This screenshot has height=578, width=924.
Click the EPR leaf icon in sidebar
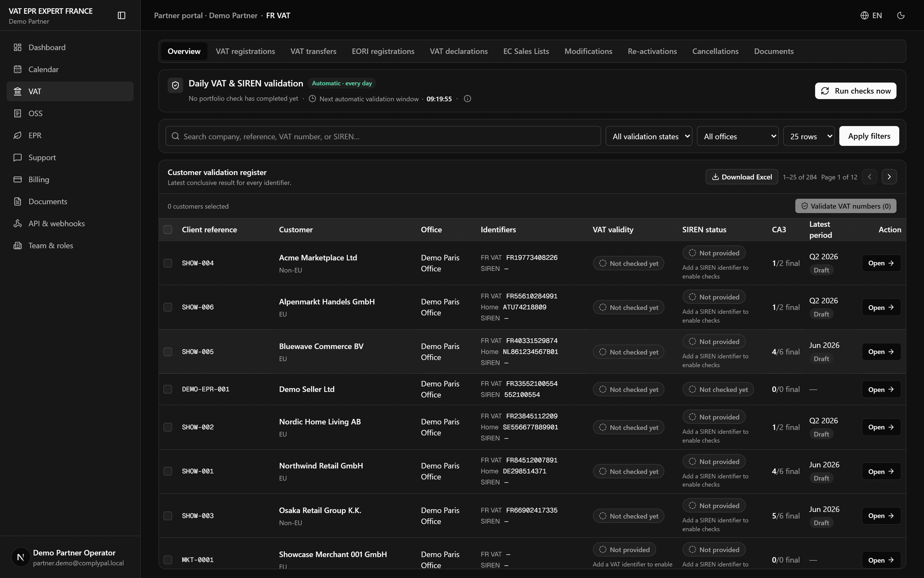click(18, 135)
